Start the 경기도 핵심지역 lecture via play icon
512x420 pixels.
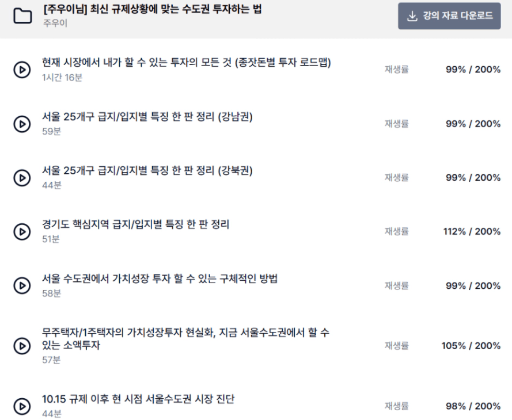(x=22, y=231)
